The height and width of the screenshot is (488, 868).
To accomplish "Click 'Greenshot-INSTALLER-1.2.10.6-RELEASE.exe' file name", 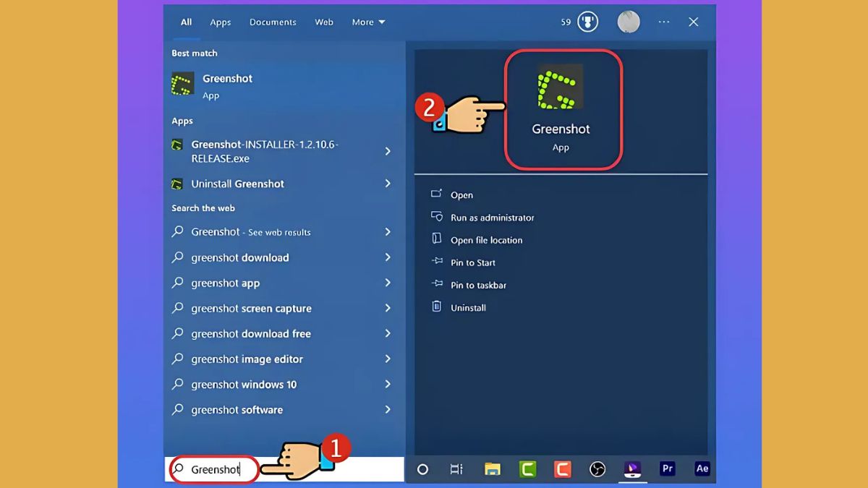I will click(265, 151).
